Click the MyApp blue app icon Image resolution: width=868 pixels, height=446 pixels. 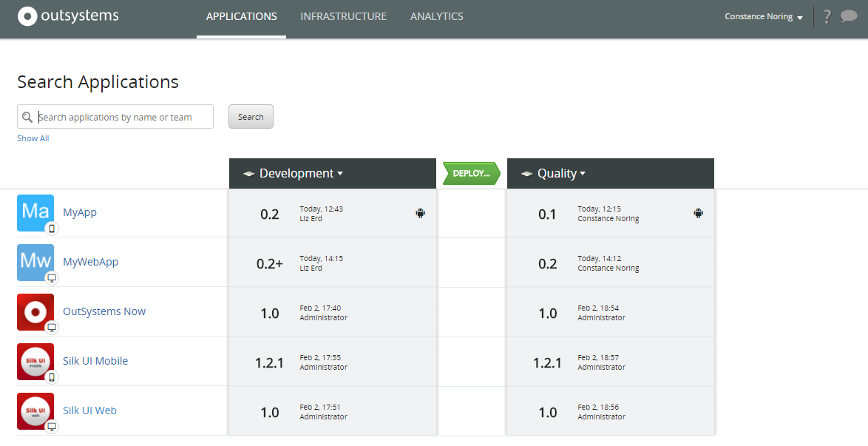35,212
